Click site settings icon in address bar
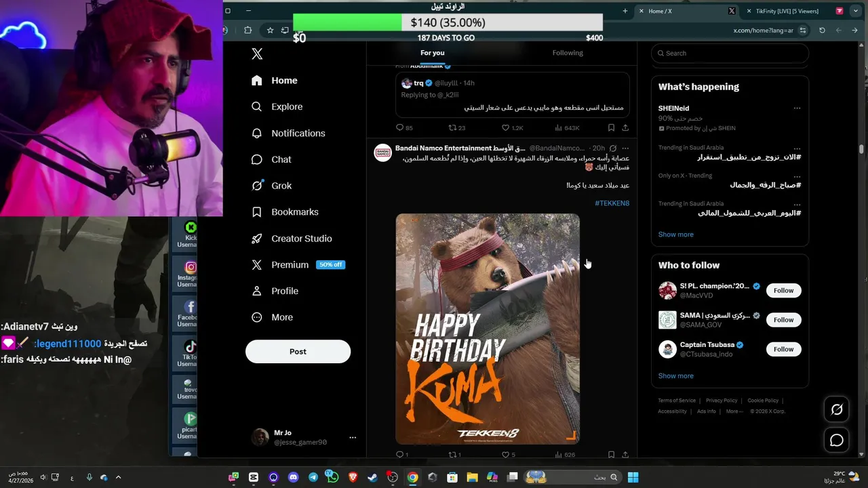Screen dimensions: 868x488 (x=803, y=30)
